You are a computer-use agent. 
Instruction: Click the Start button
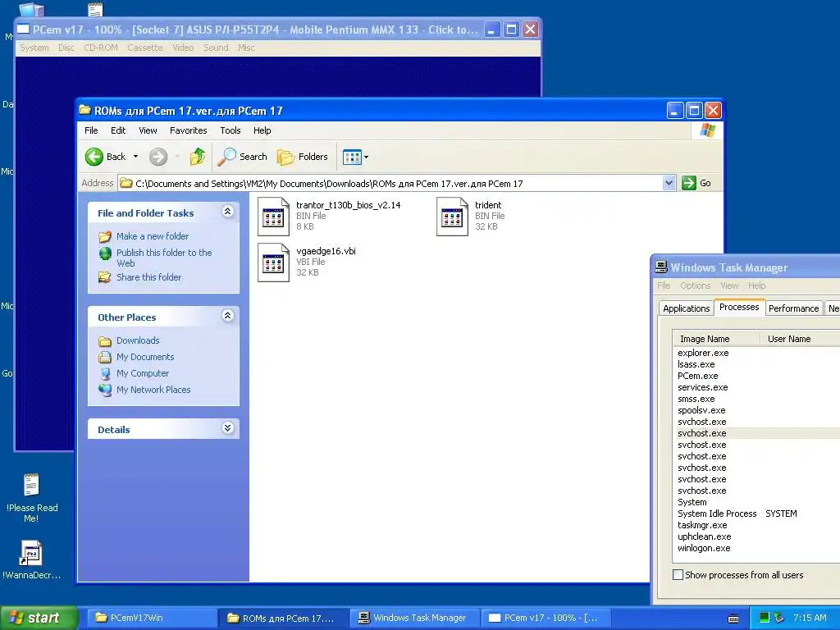point(38,618)
